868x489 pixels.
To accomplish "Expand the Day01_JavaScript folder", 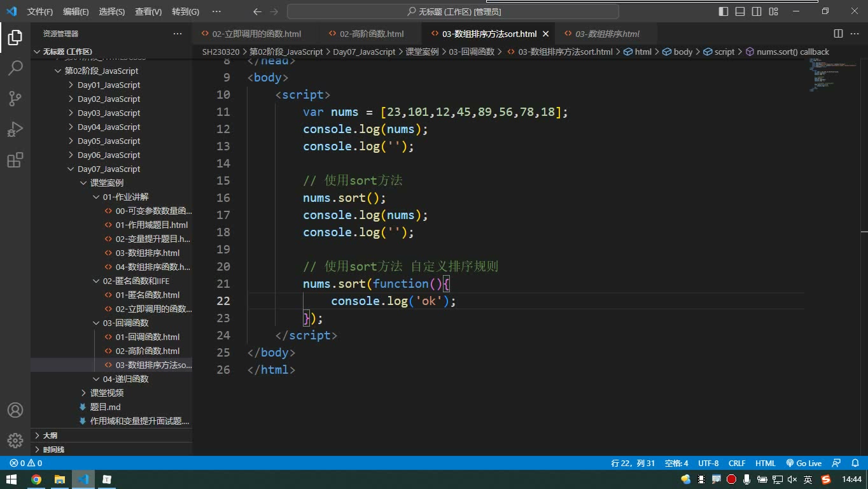I will coord(109,85).
